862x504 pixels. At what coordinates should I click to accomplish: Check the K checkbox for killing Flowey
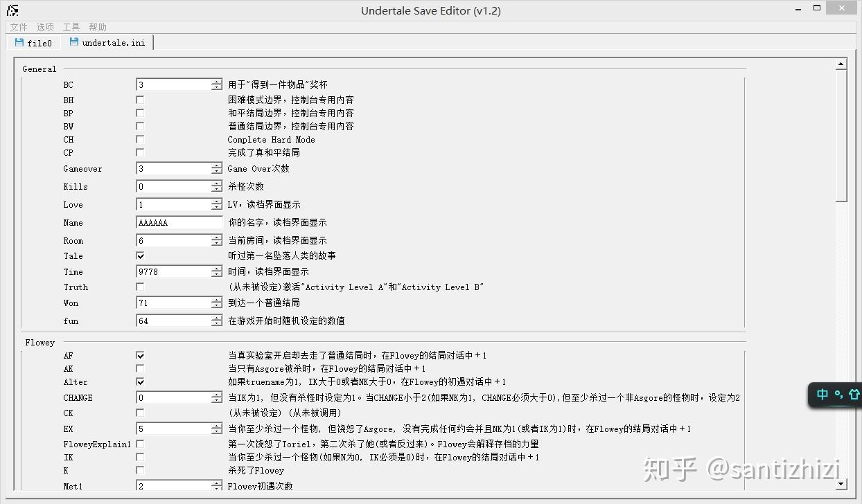140,470
